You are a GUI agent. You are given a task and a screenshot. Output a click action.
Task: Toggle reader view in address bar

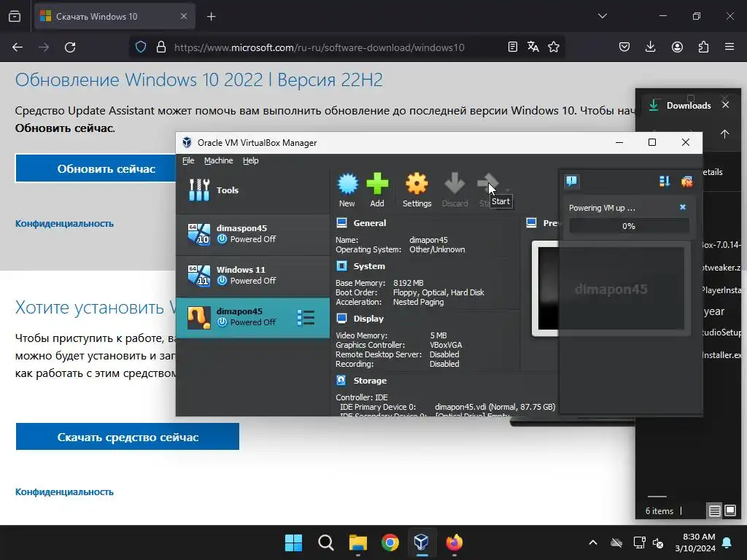coord(513,47)
